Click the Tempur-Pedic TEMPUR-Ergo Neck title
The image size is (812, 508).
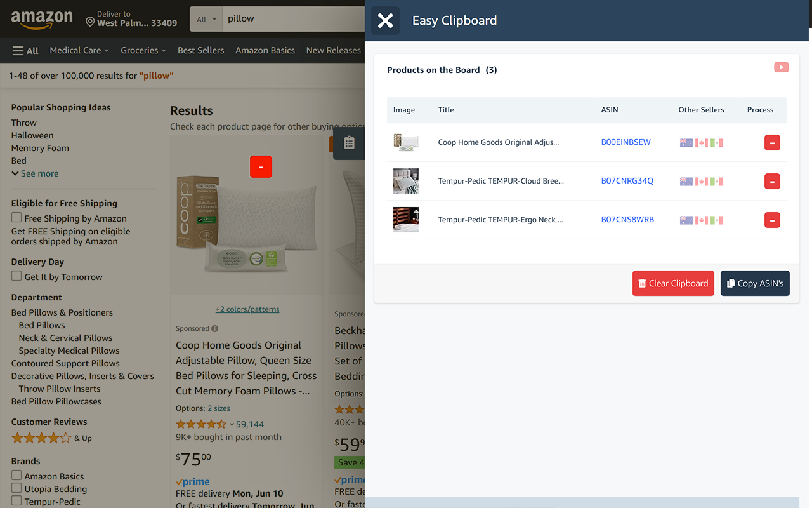(501, 220)
